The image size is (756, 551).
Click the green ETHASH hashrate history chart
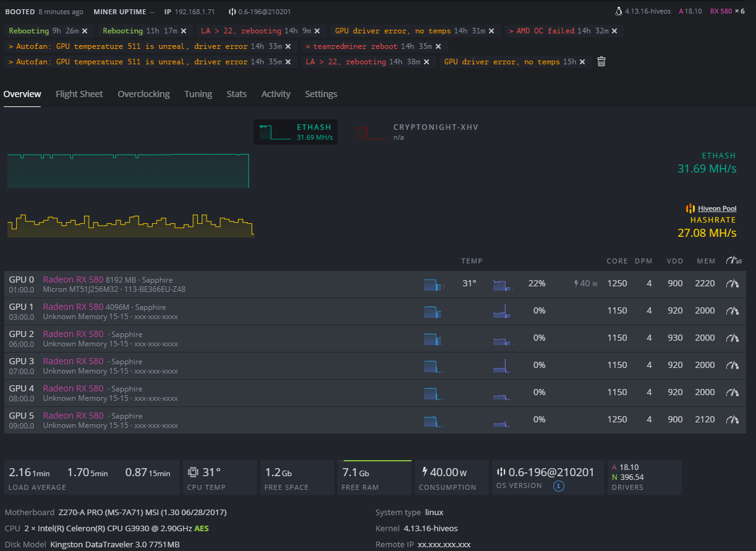click(x=128, y=171)
